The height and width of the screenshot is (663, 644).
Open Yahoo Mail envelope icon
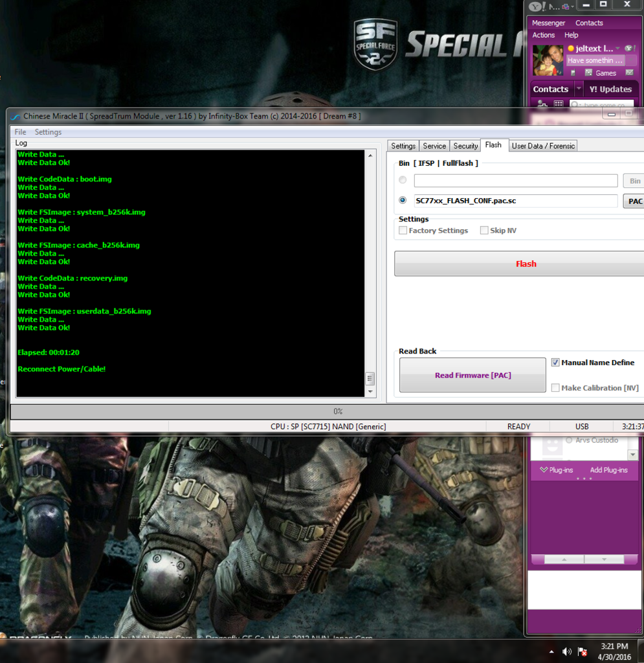click(629, 73)
